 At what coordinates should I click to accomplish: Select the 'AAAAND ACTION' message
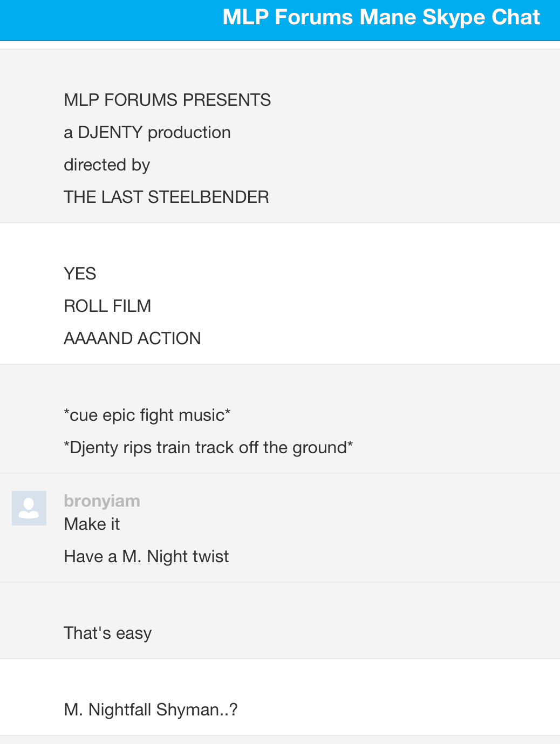tap(132, 338)
